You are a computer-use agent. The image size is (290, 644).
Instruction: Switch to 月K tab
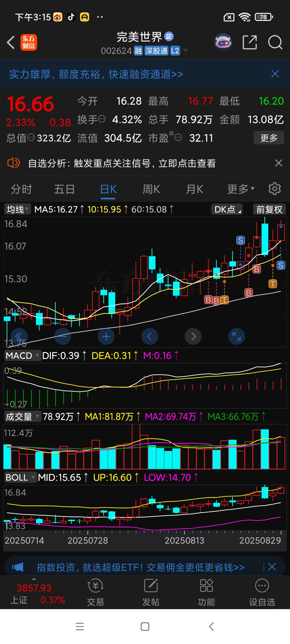195,189
